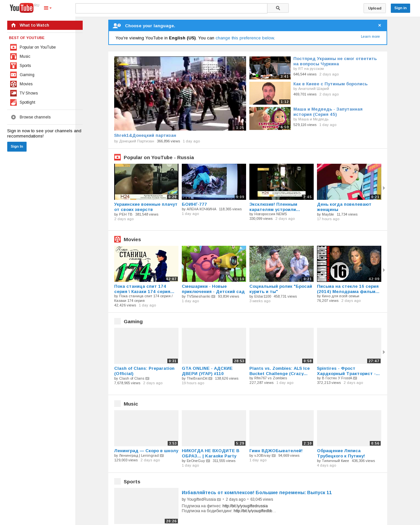Click the language banner person icon
Screen dimensions: 420x525
click(116, 26)
